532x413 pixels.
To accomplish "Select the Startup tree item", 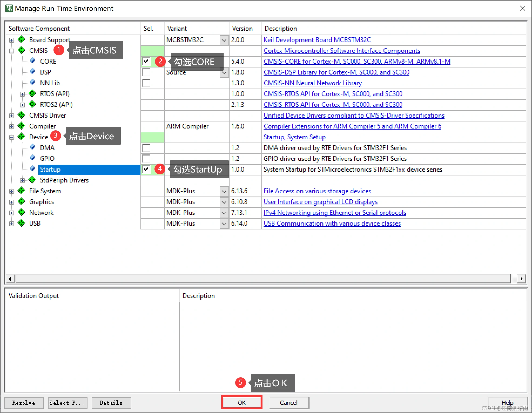I will point(50,170).
